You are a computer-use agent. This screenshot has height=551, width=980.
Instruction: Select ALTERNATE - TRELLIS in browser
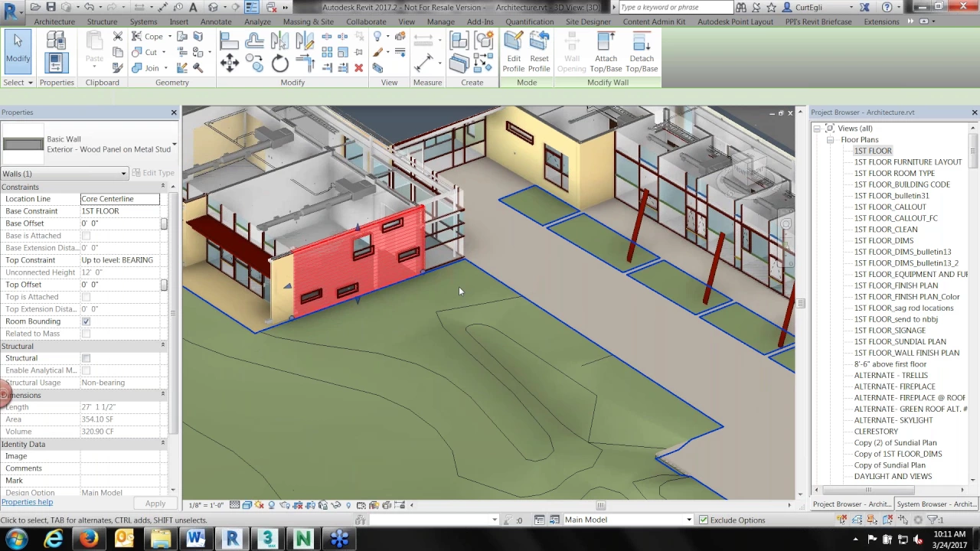point(890,376)
